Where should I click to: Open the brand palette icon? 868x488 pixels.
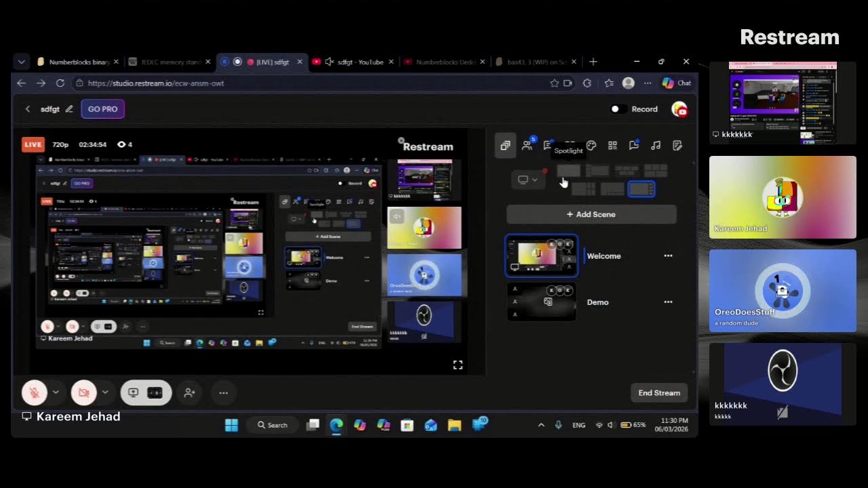tap(591, 145)
